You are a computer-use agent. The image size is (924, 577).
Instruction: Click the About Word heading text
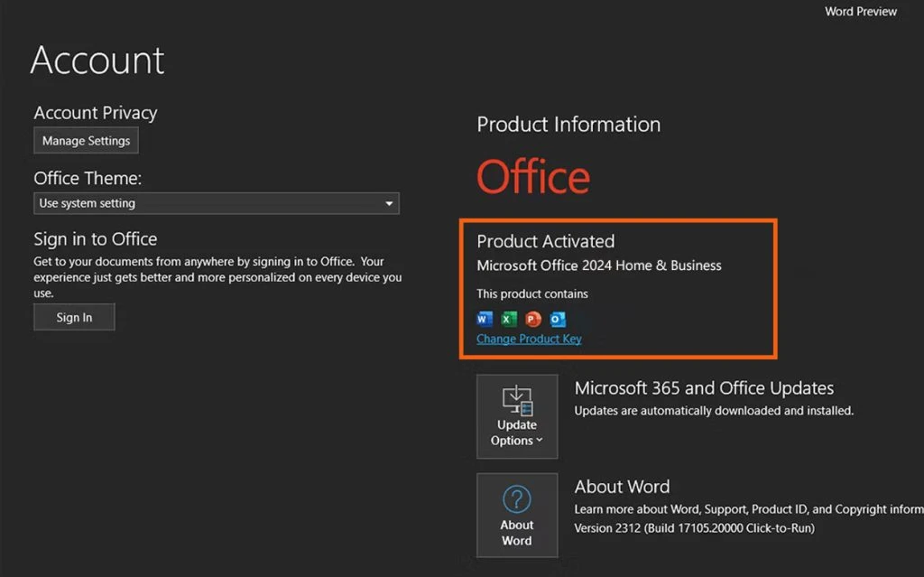(623, 487)
